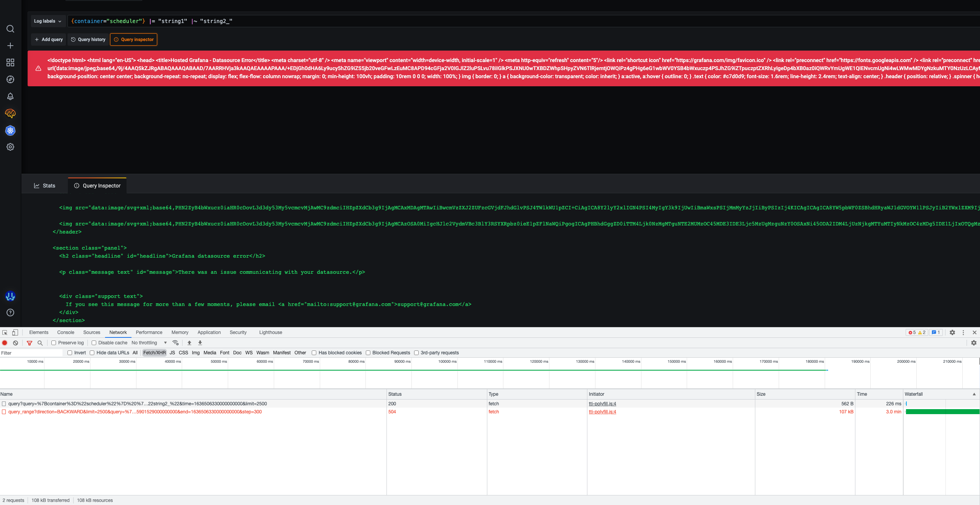Viewport: 980px width, 505px height.
Task: Create new item with plus icon
Action: [10, 45]
